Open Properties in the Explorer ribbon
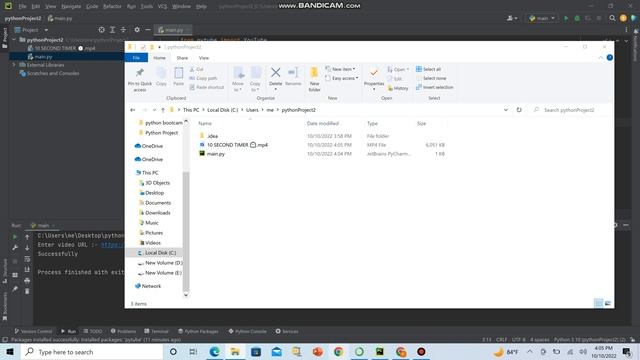The height and width of the screenshot is (360, 640). tap(374, 78)
